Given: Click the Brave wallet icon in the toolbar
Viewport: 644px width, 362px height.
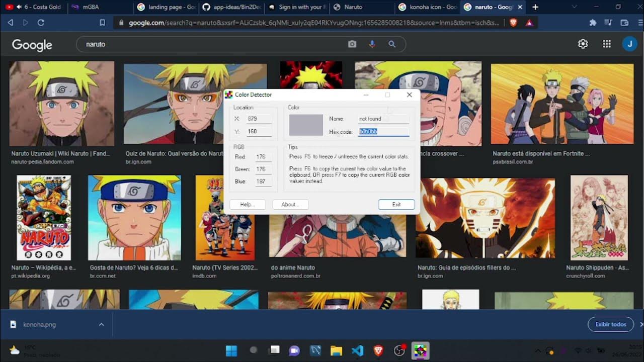Looking at the screenshot, I should pyautogui.click(x=624, y=23).
